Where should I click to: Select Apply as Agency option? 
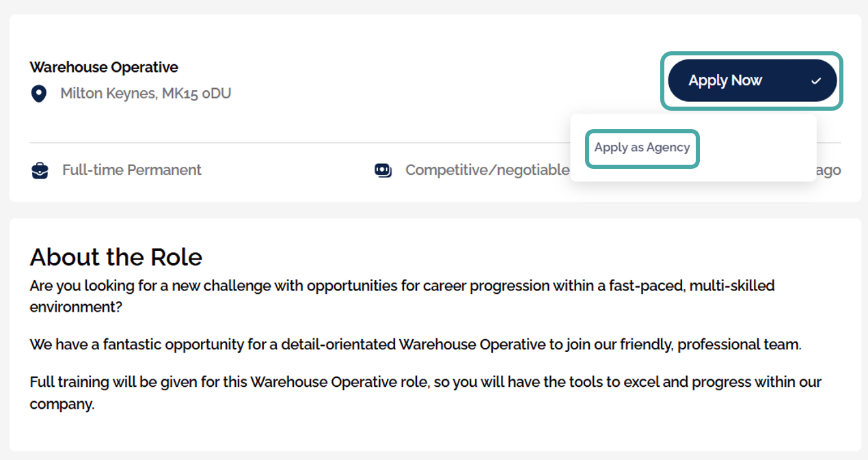click(642, 148)
